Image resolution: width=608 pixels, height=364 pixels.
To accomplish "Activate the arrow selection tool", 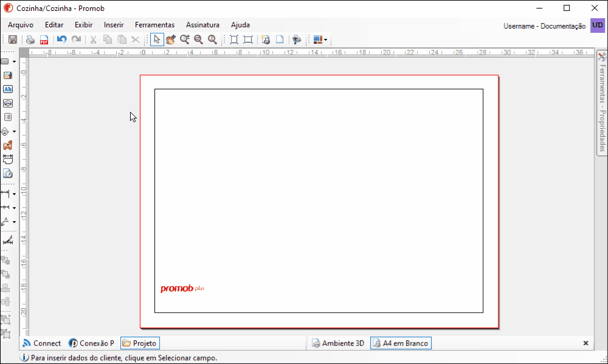I will pos(157,39).
